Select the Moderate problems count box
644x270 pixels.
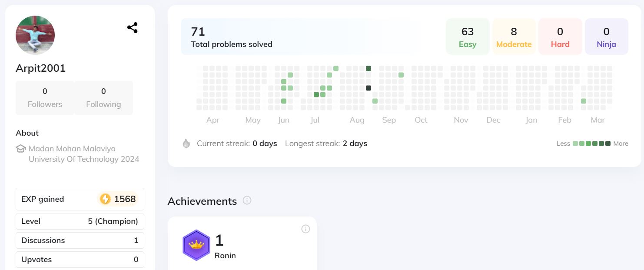coord(514,37)
